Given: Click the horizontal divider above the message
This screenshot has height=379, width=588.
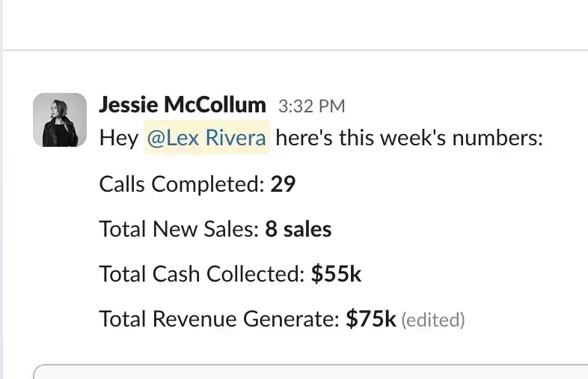Looking at the screenshot, I should pyautogui.click(x=299, y=50).
